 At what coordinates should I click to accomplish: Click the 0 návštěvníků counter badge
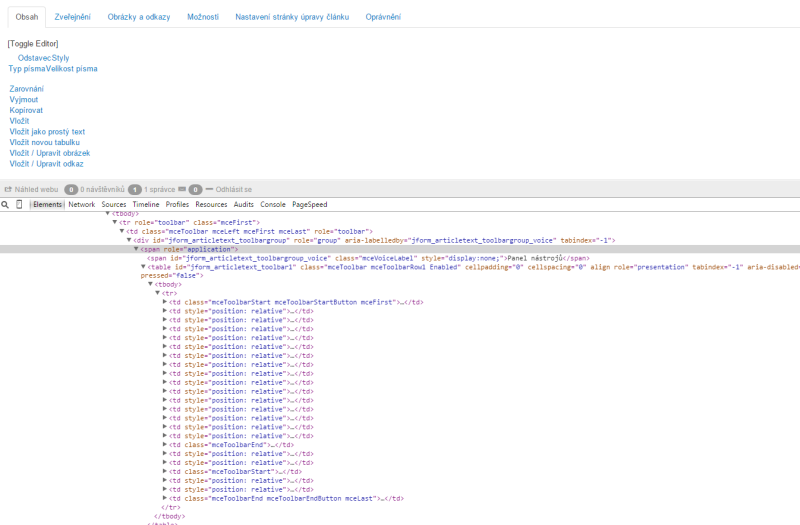point(71,190)
